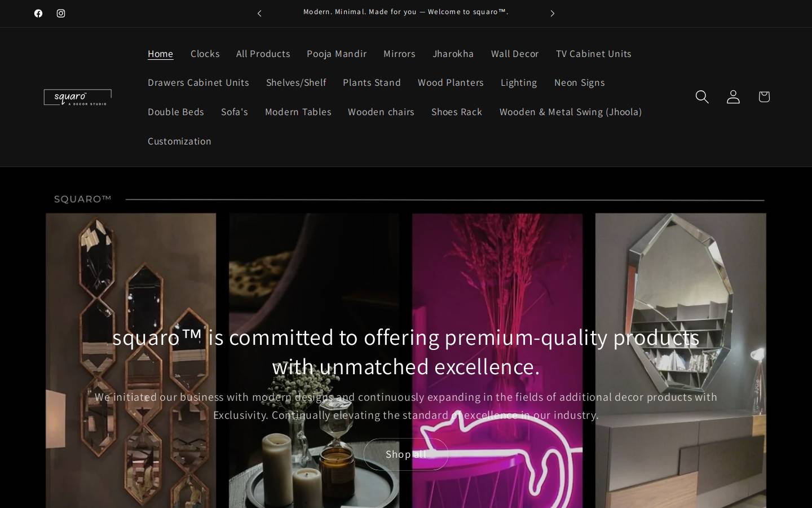Open the Jharokha menu link
This screenshot has height=508, width=812.
coord(453,54)
